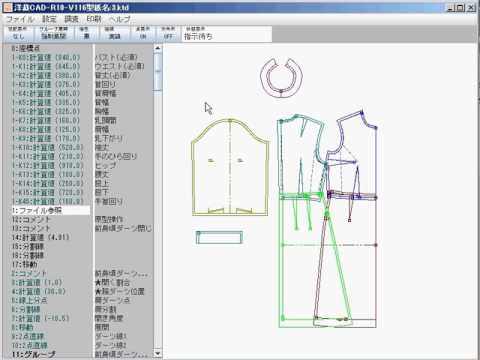Select the 1-K6 計算値 row

tap(46, 112)
